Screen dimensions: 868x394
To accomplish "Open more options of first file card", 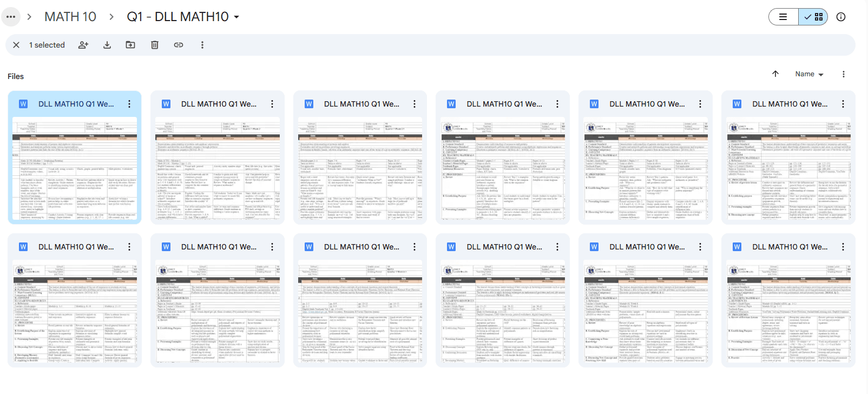I will point(129,104).
